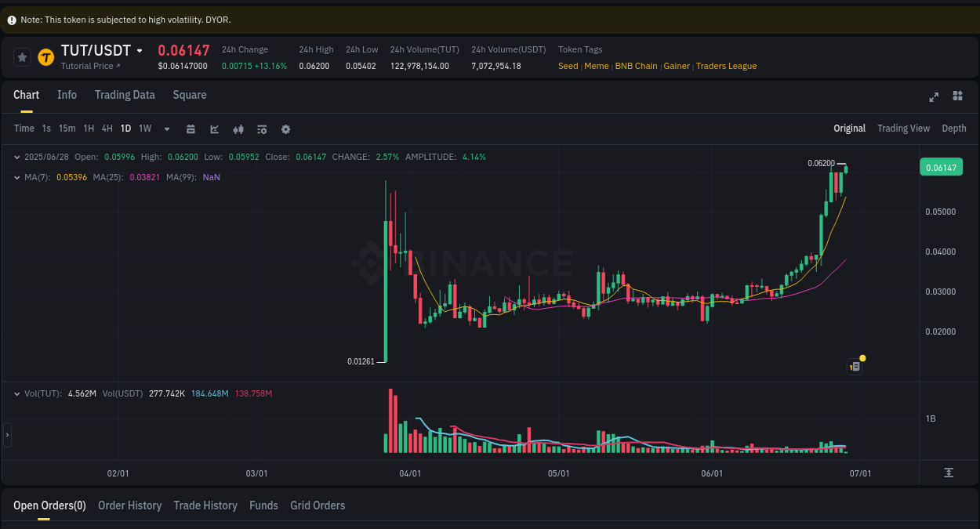Click the green current price label 0.06147

941,166
